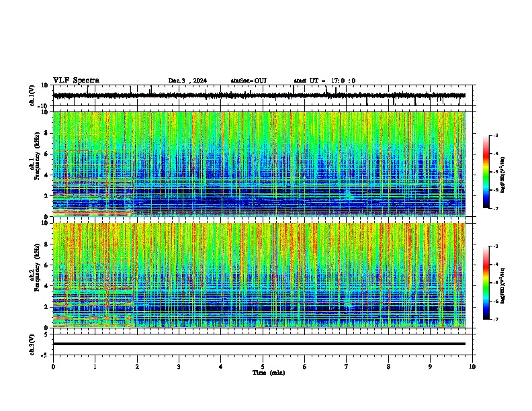Viewport: 532px width, 411px height.
Task: Click time axis tick label "4"
Action: point(221,367)
